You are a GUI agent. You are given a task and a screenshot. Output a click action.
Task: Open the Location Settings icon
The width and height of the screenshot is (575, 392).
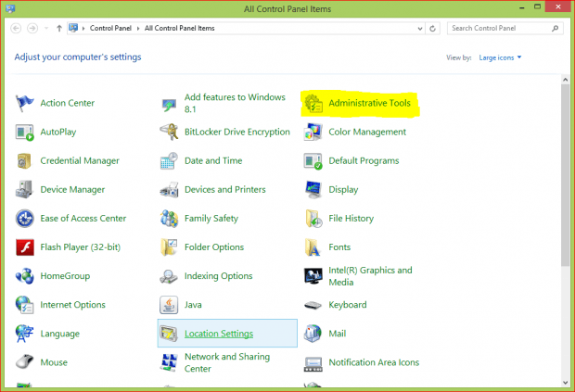click(x=169, y=334)
